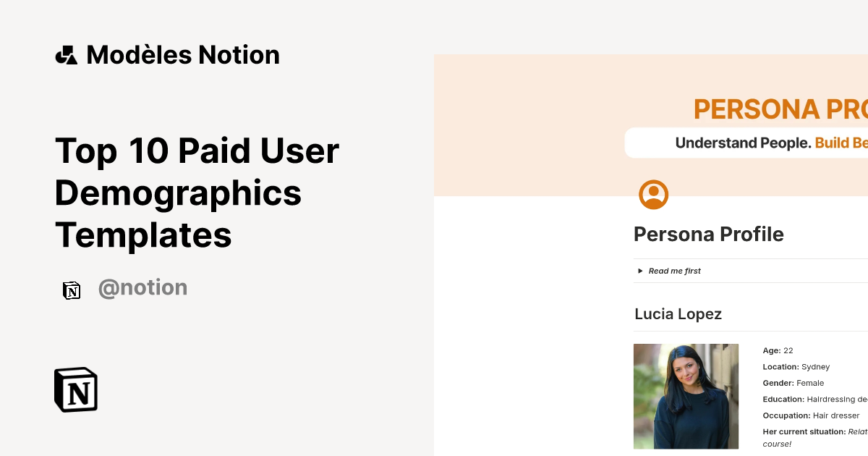Select the puzzle-piece icon next to Modèles Notion
The image size is (868, 456).
click(66, 54)
